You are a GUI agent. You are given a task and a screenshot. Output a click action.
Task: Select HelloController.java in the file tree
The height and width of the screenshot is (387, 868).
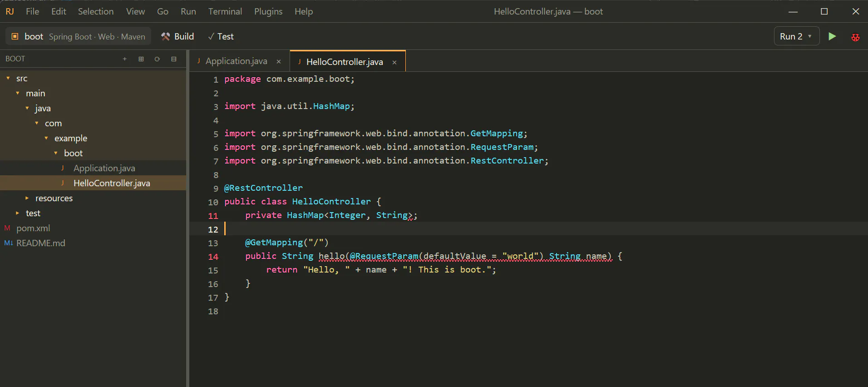[x=93, y=183]
